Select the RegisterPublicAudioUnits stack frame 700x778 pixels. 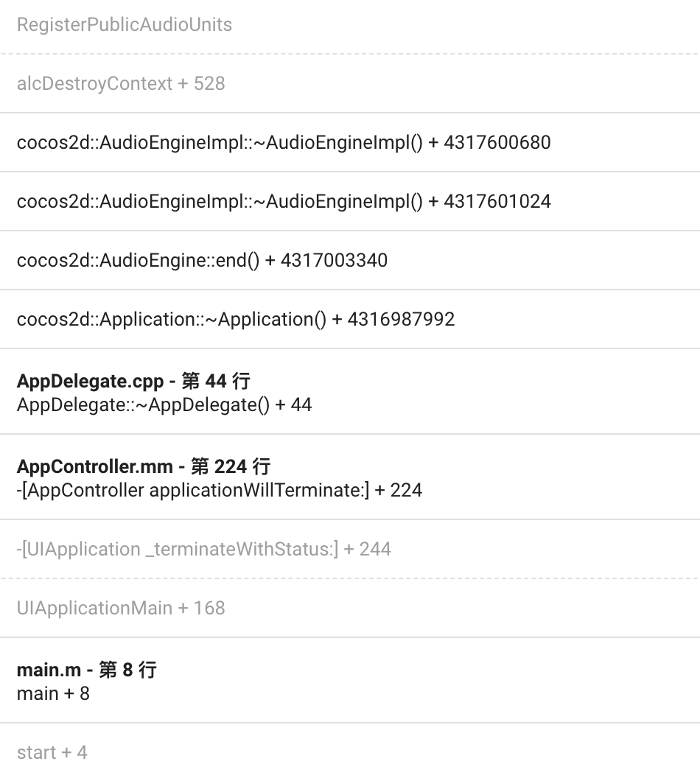point(125,24)
